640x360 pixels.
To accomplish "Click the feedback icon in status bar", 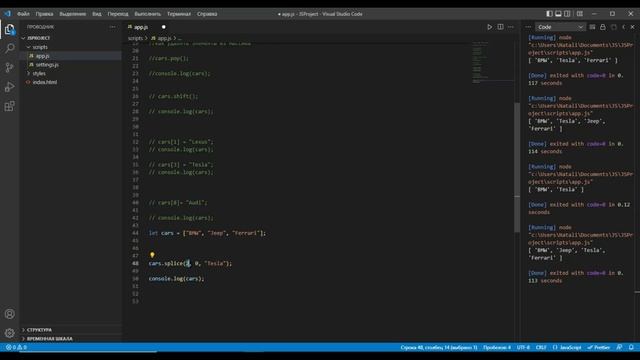I will (x=619, y=347).
